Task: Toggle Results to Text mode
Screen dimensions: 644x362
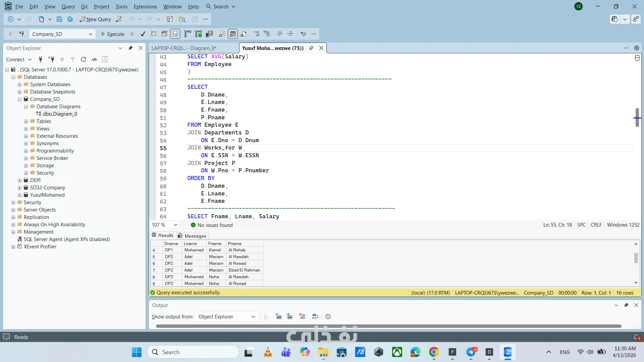Action: point(222,34)
